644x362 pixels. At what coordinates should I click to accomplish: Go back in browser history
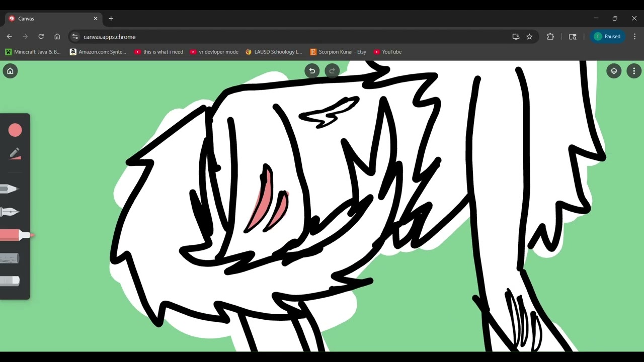(9, 37)
